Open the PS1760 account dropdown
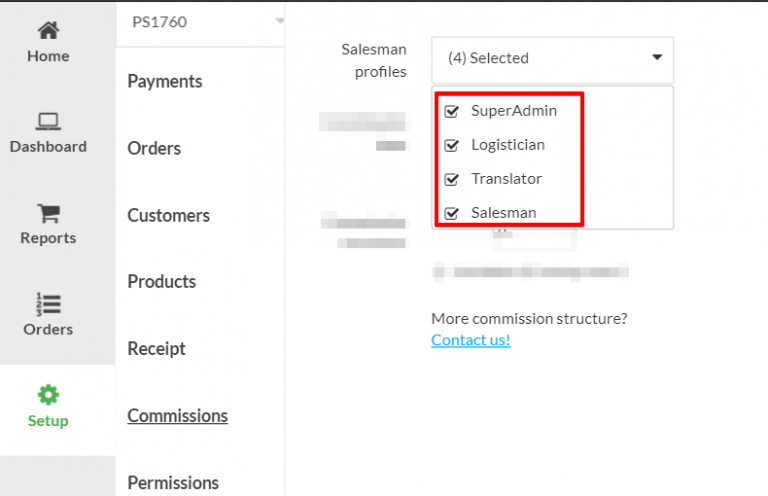The width and height of the screenshot is (768, 496). [x=200, y=23]
